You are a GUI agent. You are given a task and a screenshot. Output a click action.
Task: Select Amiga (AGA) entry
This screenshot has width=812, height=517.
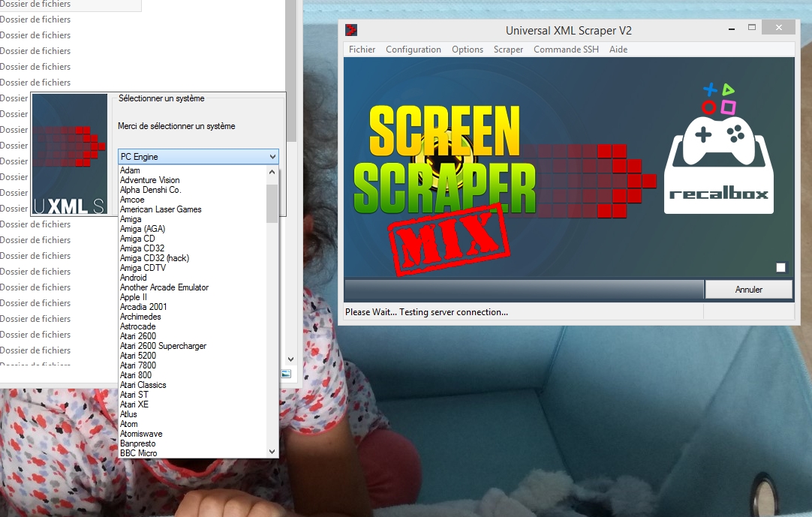[x=193, y=229]
